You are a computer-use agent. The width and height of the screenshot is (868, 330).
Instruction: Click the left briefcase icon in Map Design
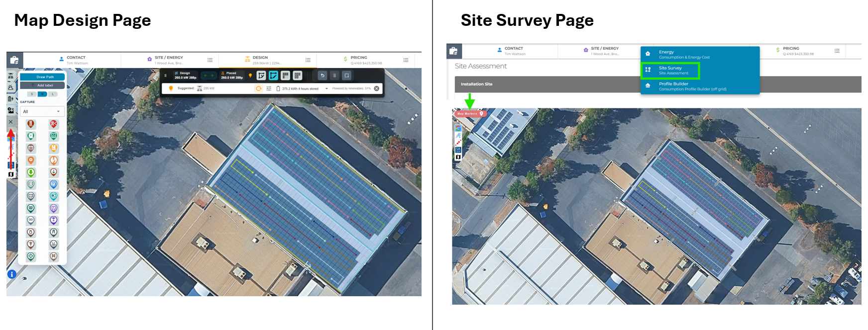(14, 60)
